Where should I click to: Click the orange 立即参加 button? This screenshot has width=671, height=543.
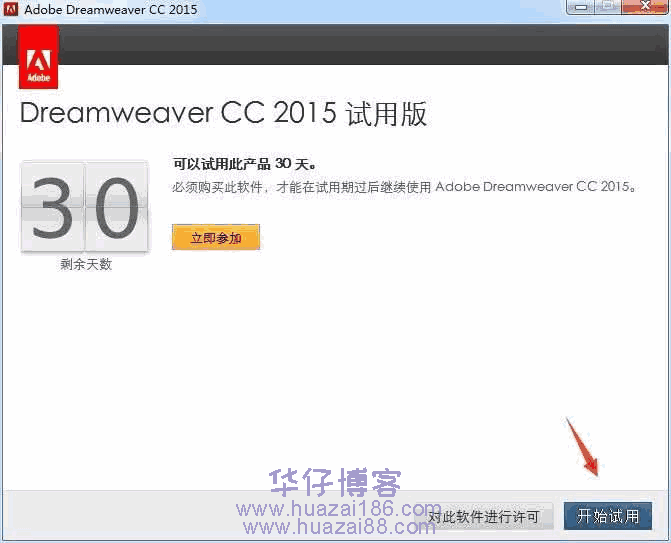216,237
